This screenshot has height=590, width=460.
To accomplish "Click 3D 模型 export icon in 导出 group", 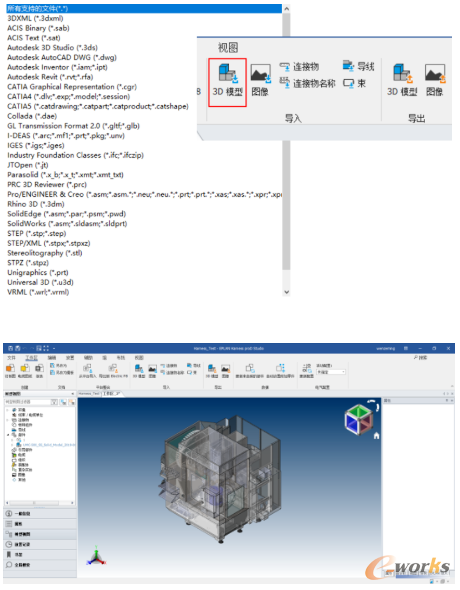I will (x=402, y=80).
